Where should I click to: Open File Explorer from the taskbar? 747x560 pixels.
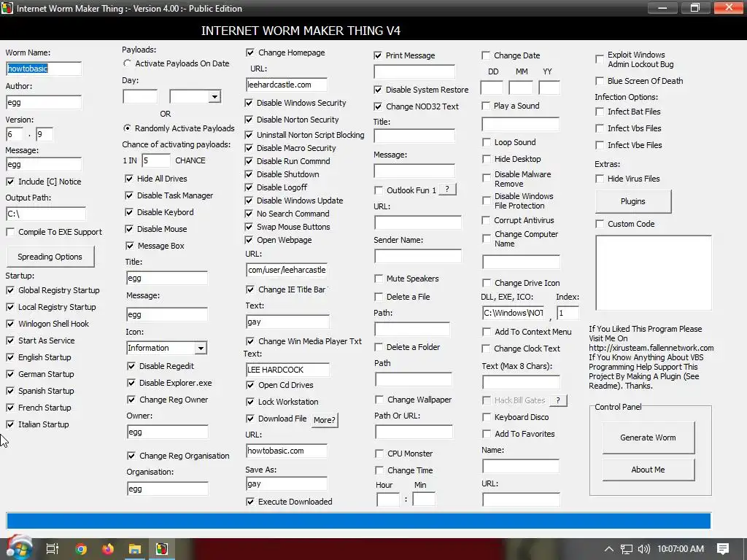click(x=135, y=549)
